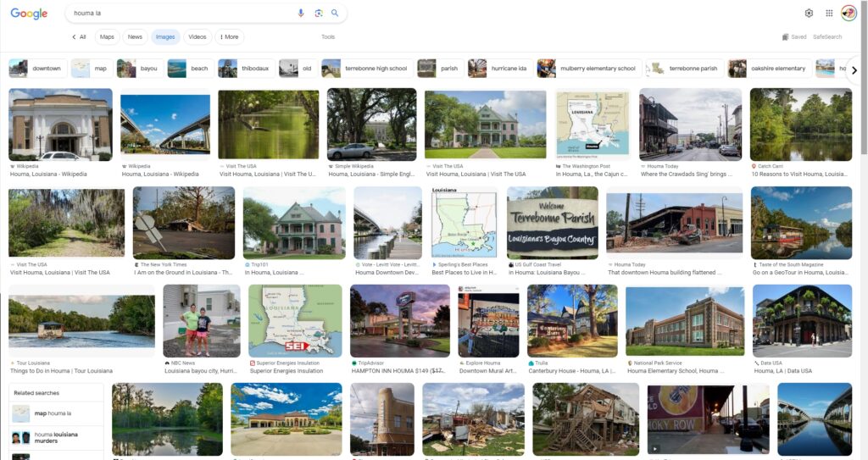The height and width of the screenshot is (460, 868).
Task: Open Google Lens image search icon
Action: coord(319,13)
